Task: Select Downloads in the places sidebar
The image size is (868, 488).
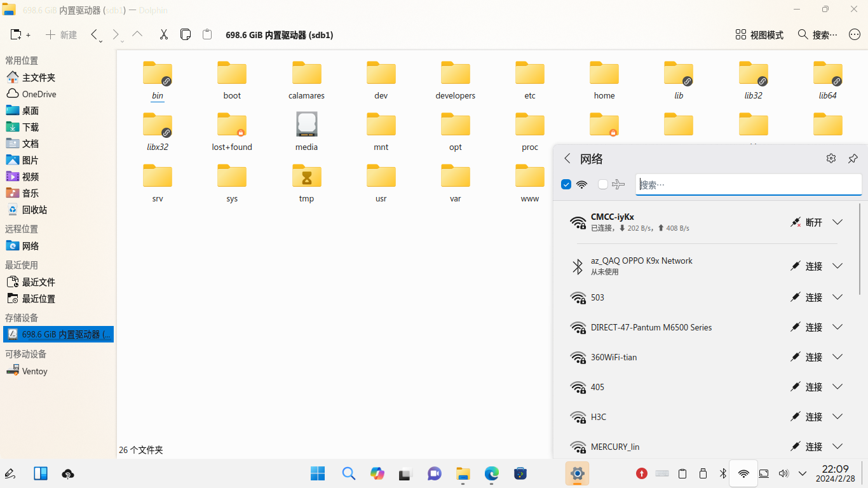Action: pyautogui.click(x=31, y=127)
